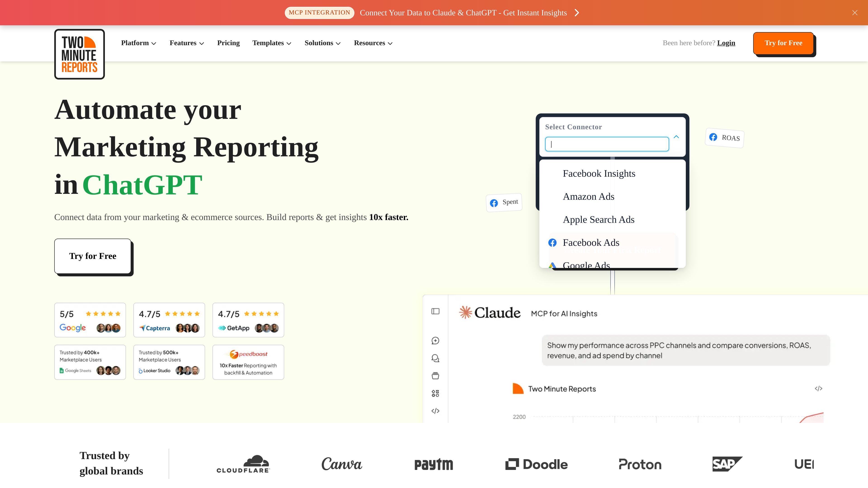Click 'Connect Your Data to Claude & ChatGPT' banner text

(463, 13)
